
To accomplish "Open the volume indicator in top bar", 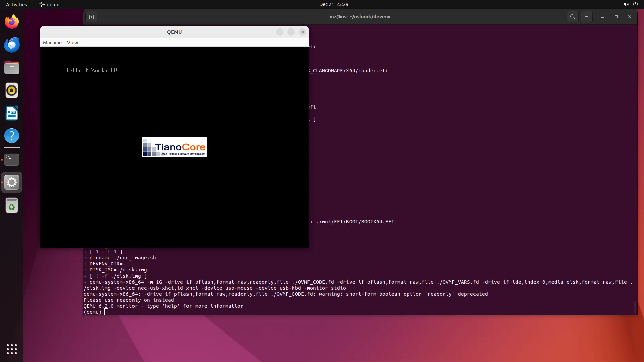I will (x=626, y=4).
